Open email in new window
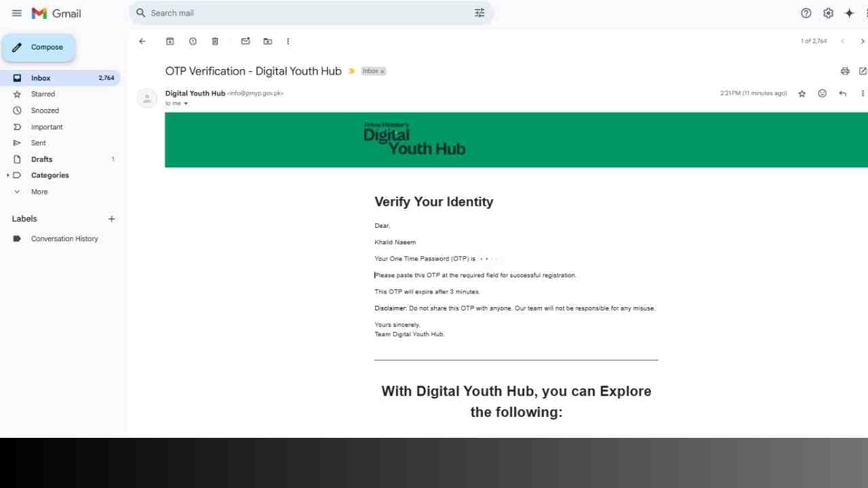Screen dimensions: 868x488 [863, 71]
